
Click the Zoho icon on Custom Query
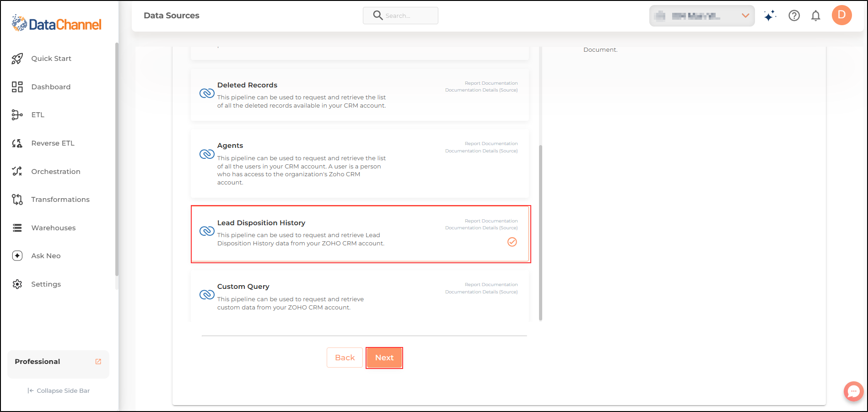click(207, 295)
